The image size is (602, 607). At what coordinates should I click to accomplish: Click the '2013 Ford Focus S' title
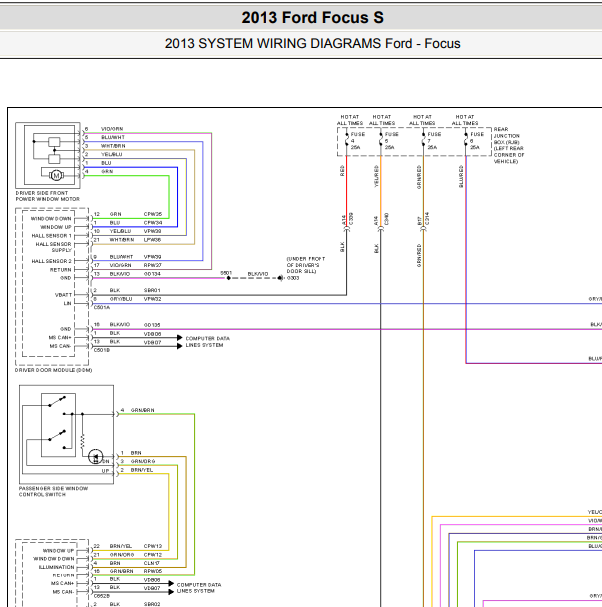point(312,17)
